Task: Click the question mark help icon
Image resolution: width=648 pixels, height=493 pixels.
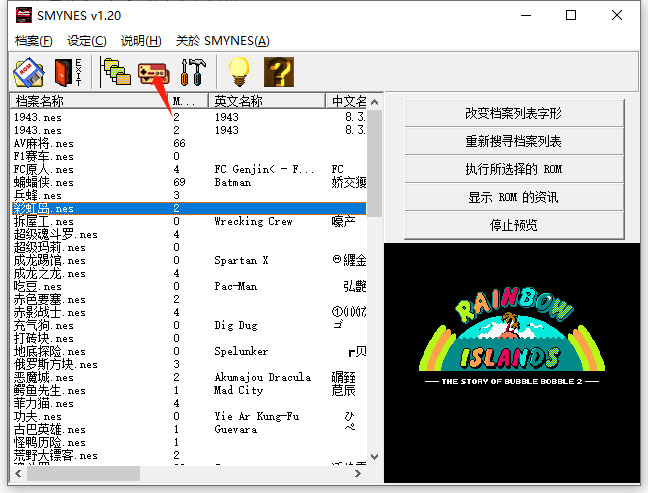Action: coord(279,72)
